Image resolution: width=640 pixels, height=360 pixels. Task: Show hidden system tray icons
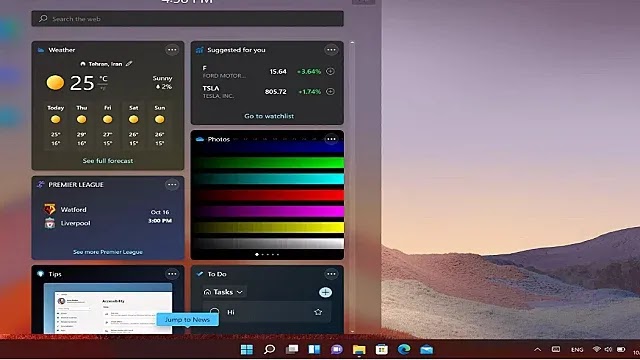[x=538, y=349]
